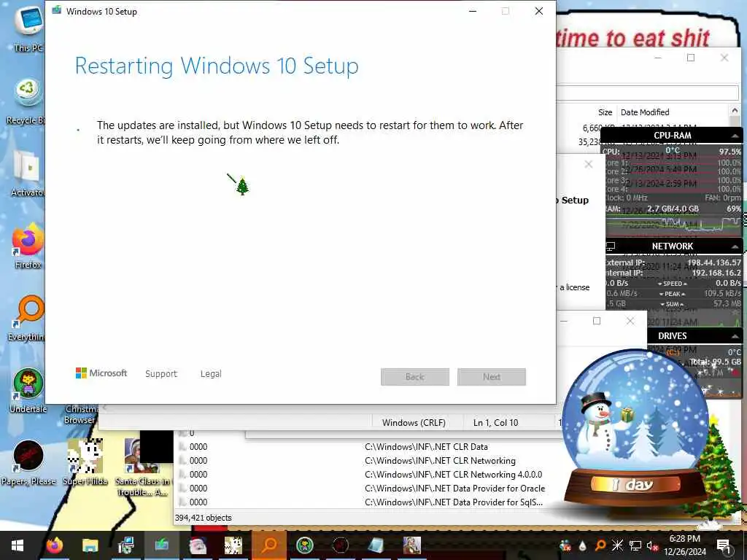Screen dimensions: 747x560
Task: Open the Santa Claus taskbar icon
Action: click(197, 545)
